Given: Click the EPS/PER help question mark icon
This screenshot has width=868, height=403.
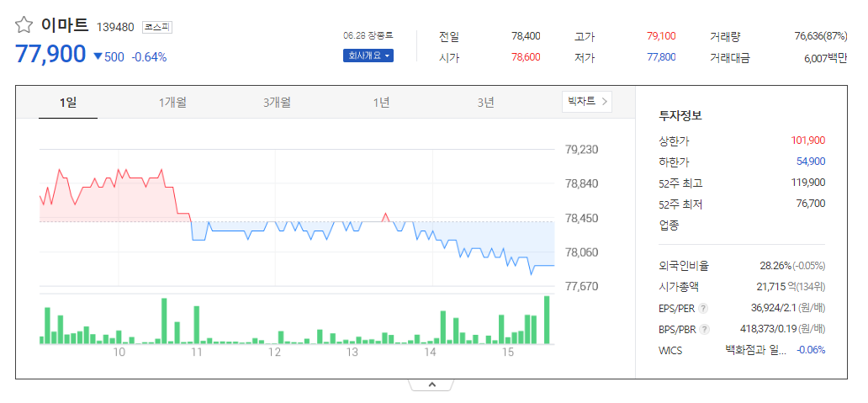Looking at the screenshot, I should [x=703, y=308].
